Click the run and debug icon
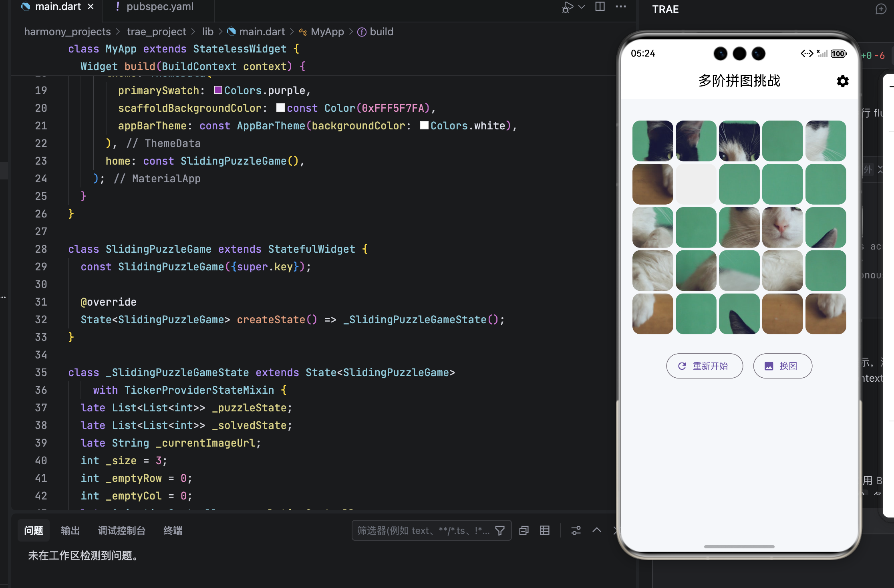 click(567, 7)
